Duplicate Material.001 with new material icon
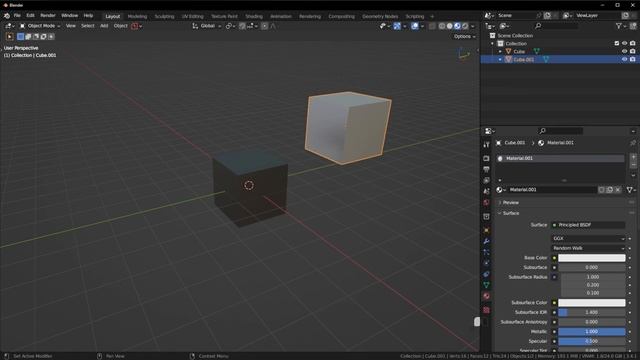Screen dimensions: 640x360 pos(610,190)
